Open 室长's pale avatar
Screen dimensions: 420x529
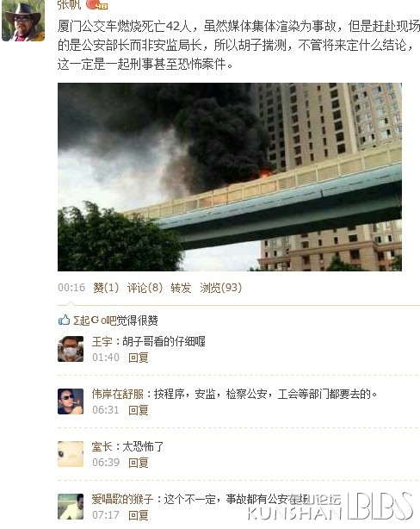click(71, 454)
